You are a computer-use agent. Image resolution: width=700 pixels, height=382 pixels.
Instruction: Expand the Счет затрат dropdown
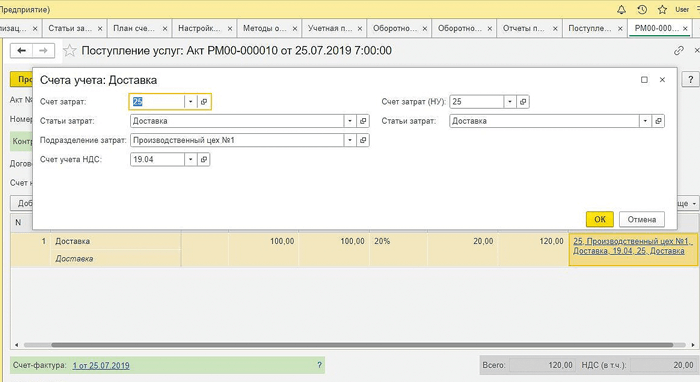(x=191, y=102)
